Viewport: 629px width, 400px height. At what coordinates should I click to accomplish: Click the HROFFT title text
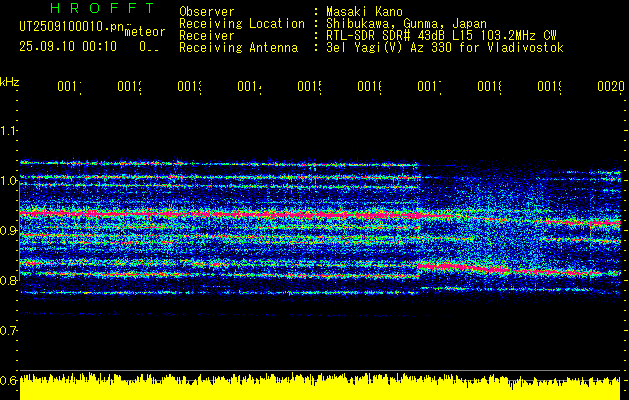tap(102, 8)
